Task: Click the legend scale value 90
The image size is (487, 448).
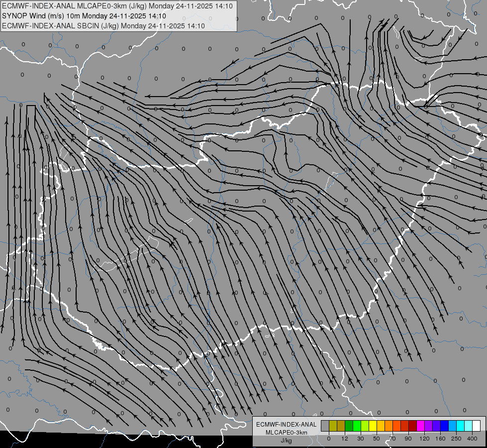Action: point(408,439)
